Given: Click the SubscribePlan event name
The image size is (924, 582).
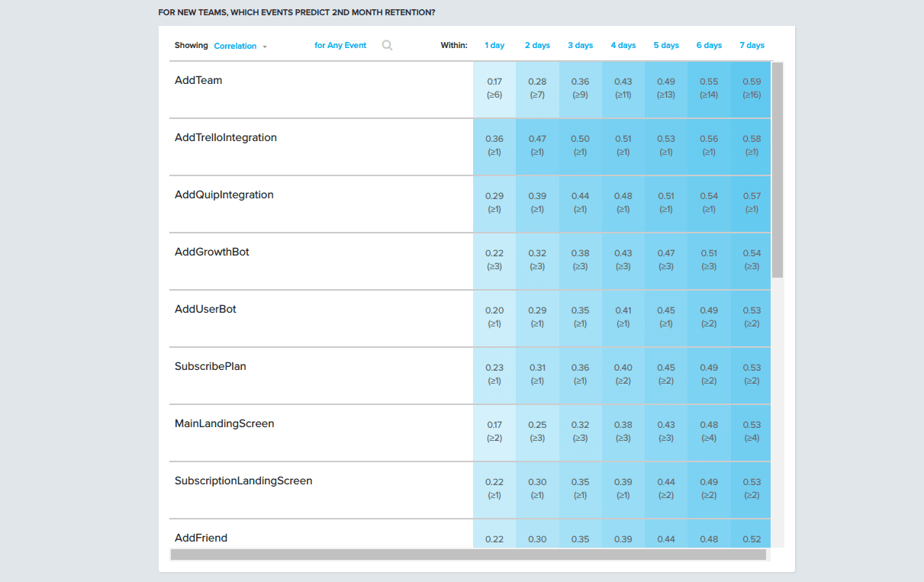Looking at the screenshot, I should coord(211,366).
